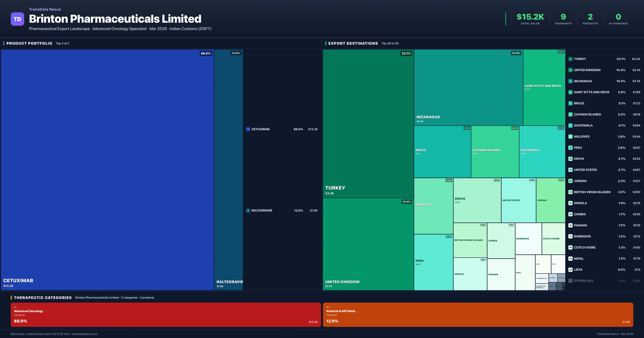Screen dimensions: 644x338
Task: Click the rank 13 badge for BRITISH VIRGIN ISLANDS
Action: pos(570,192)
